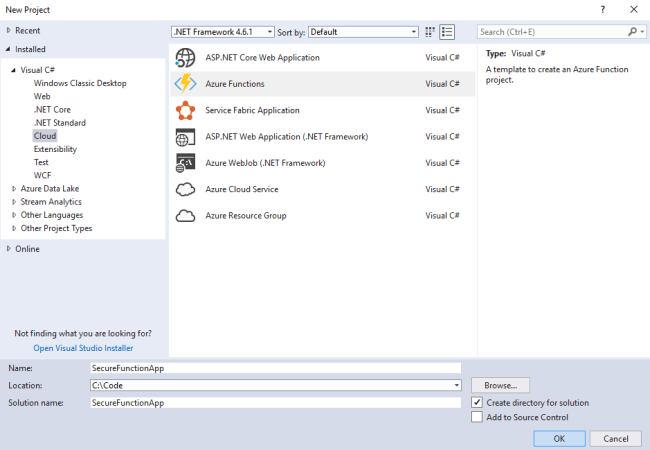This screenshot has height=450, width=650.
Task: Click the Azure WebJob console icon
Action: (185, 163)
